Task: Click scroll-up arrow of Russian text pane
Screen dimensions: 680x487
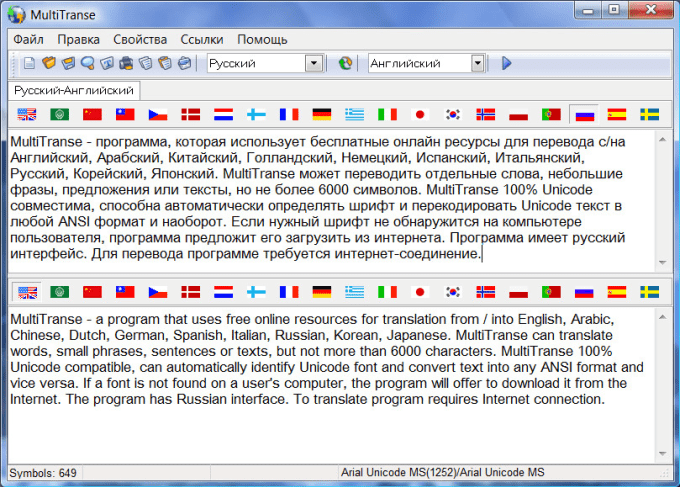Action: pos(663,140)
